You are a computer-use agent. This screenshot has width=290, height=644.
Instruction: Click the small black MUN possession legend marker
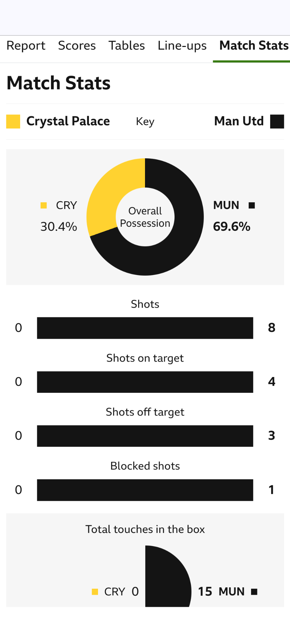click(252, 205)
